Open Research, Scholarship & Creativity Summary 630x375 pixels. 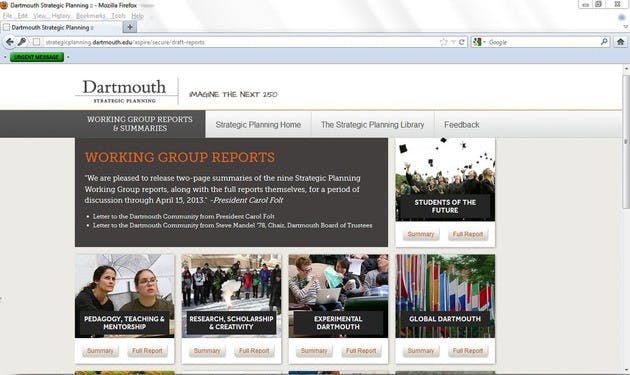207,350
